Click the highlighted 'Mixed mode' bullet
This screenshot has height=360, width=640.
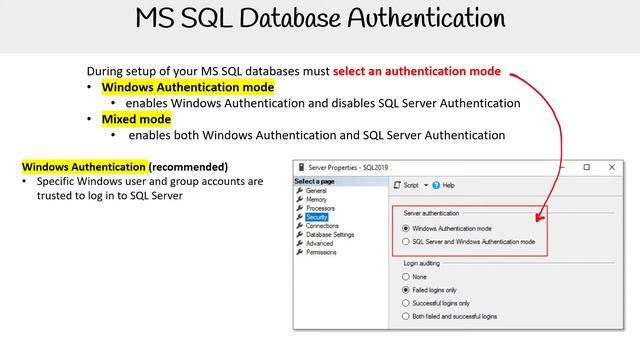tap(136, 119)
